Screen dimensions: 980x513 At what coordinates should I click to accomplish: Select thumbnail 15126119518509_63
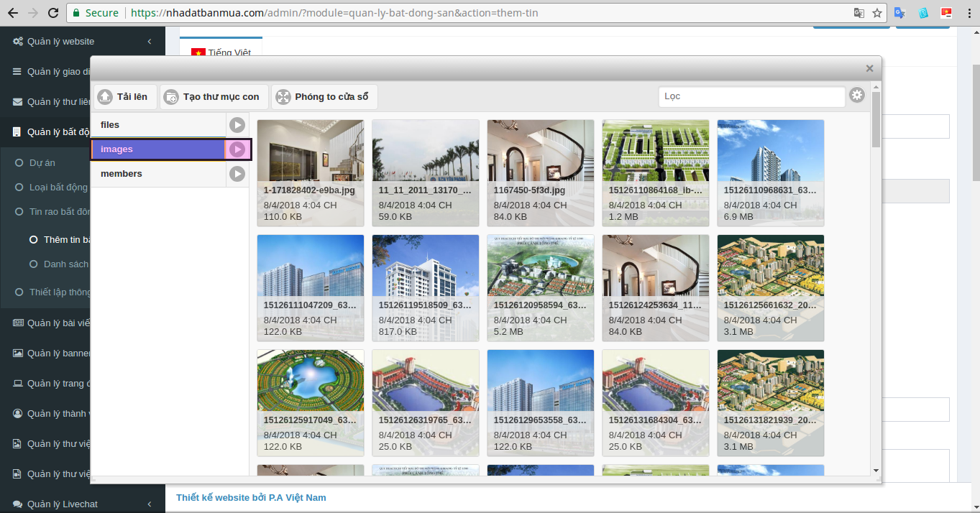pyautogui.click(x=426, y=288)
